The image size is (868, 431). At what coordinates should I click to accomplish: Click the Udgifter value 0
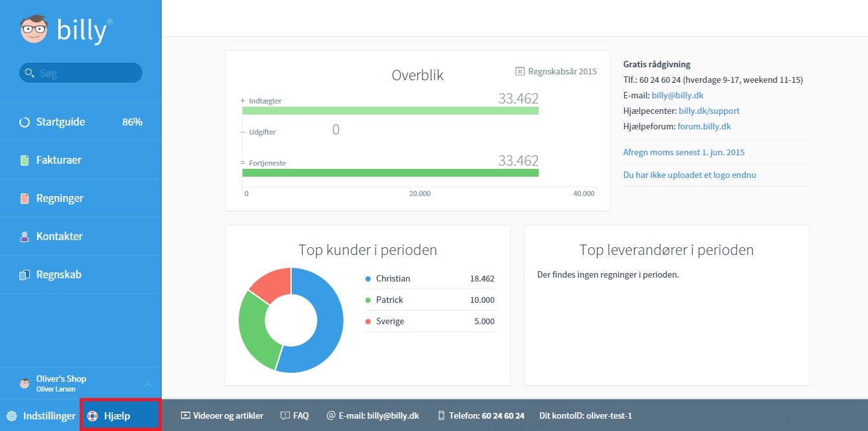(336, 129)
